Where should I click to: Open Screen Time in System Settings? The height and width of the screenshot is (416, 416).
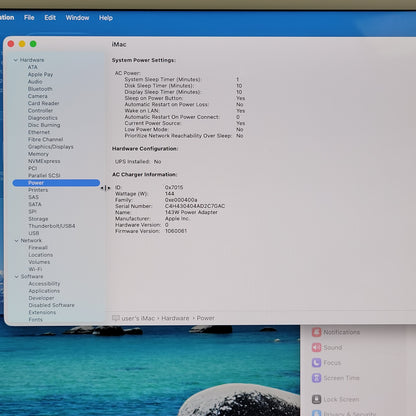point(341,378)
